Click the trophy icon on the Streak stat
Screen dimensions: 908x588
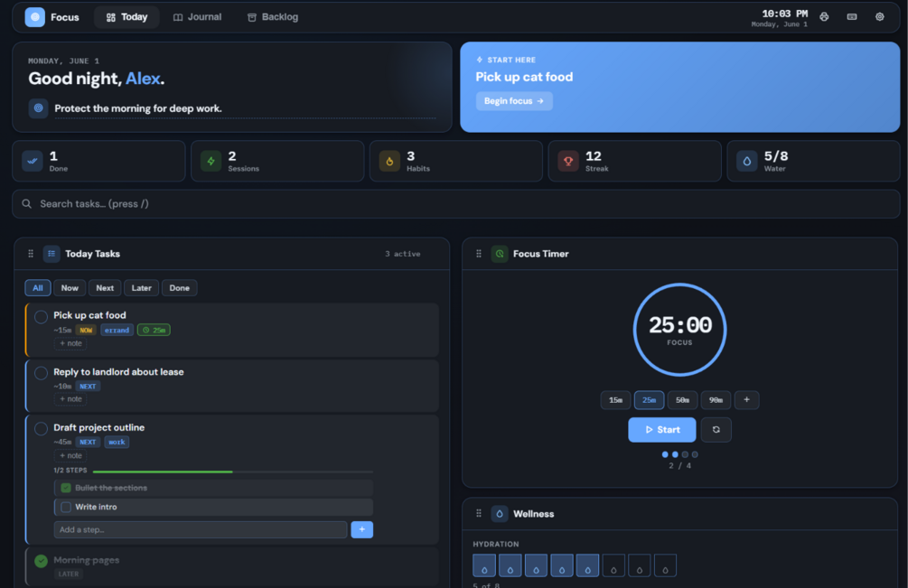click(x=568, y=161)
